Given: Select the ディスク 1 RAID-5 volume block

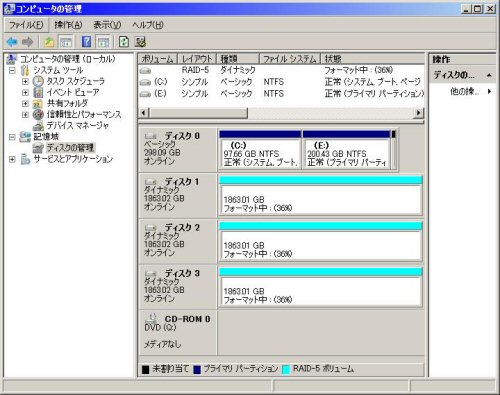Looking at the screenshot, I should click(x=321, y=196).
